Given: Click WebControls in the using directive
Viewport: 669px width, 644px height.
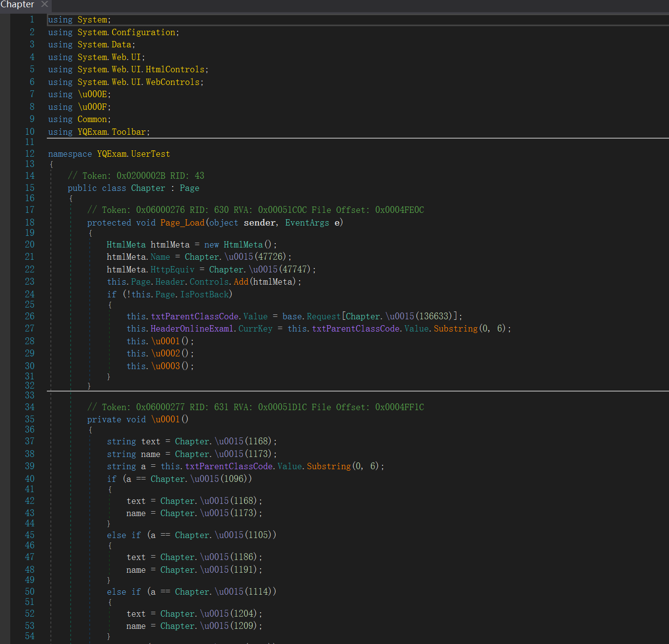Looking at the screenshot, I should click(172, 82).
